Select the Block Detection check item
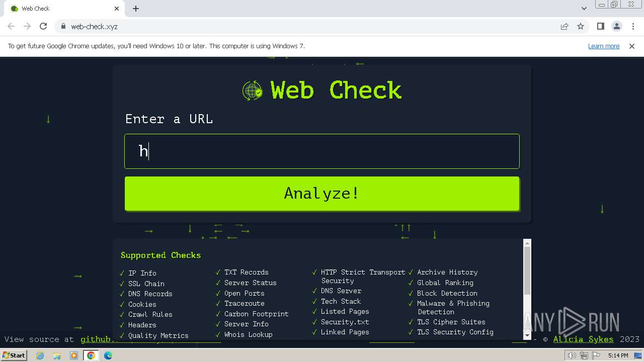The image size is (644, 362). tap(447, 293)
